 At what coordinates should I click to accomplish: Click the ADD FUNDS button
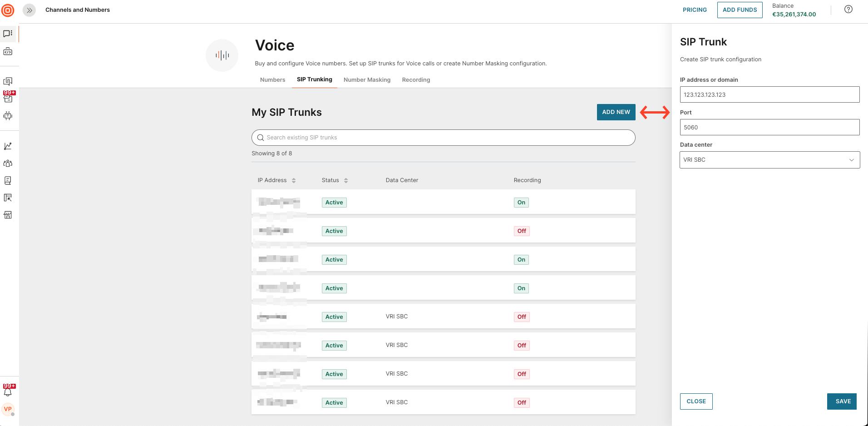tap(740, 10)
